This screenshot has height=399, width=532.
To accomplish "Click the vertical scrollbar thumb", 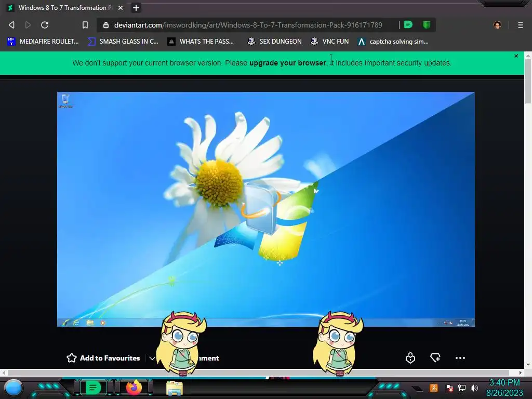I will (x=528, y=81).
